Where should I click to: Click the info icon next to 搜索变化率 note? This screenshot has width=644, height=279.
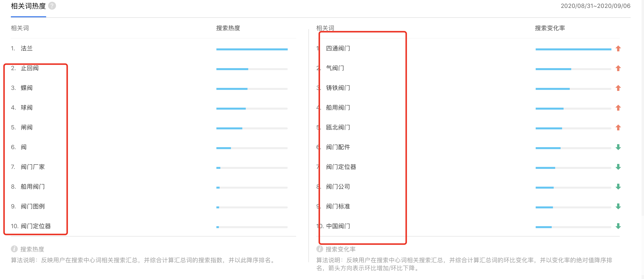tap(320, 249)
